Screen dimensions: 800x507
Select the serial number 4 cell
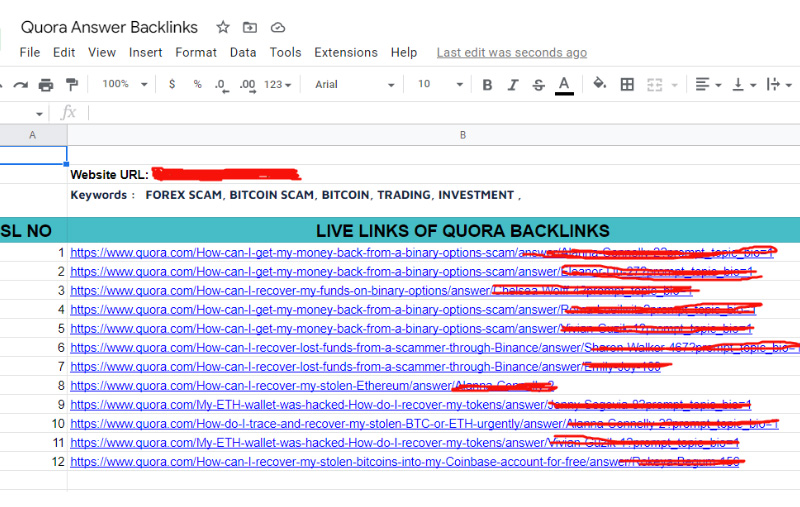point(33,310)
